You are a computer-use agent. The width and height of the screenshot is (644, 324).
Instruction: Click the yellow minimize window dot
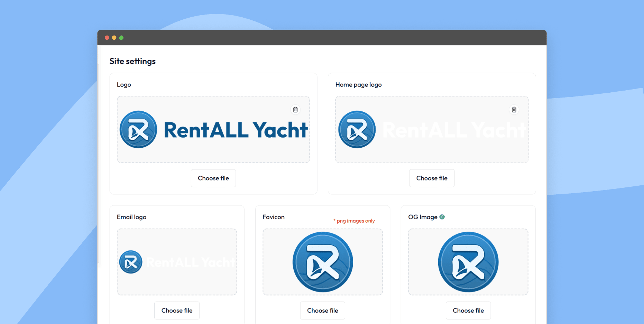coord(114,38)
